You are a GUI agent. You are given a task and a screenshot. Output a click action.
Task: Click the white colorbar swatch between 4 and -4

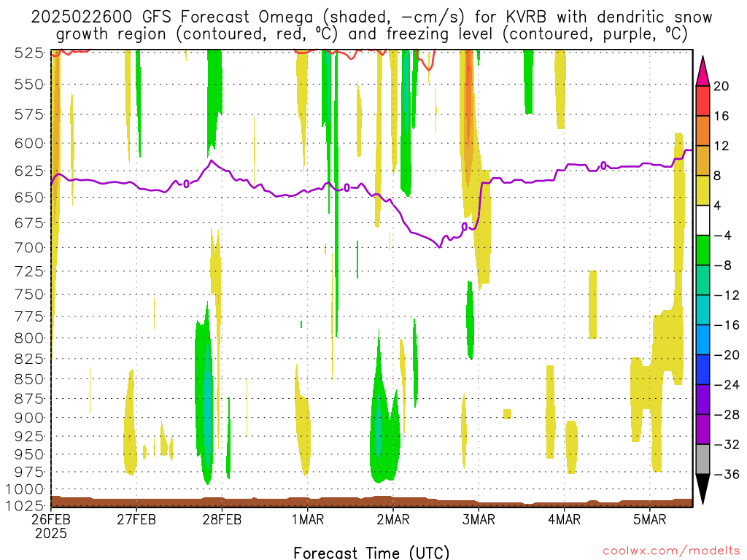point(703,220)
